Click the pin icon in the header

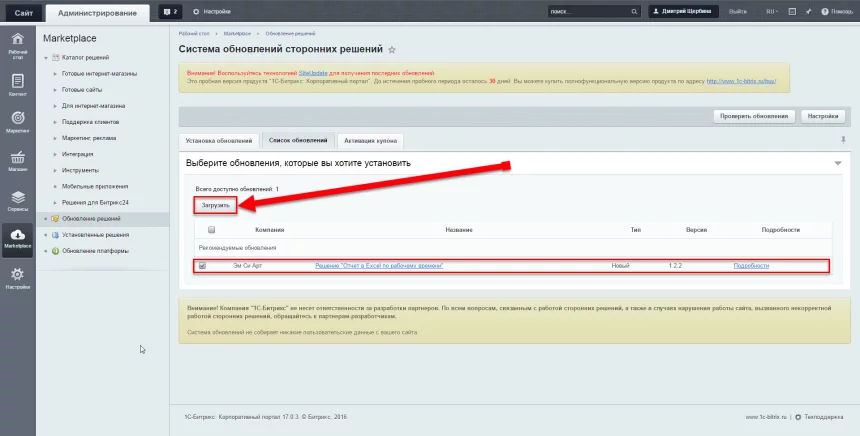tap(807, 11)
